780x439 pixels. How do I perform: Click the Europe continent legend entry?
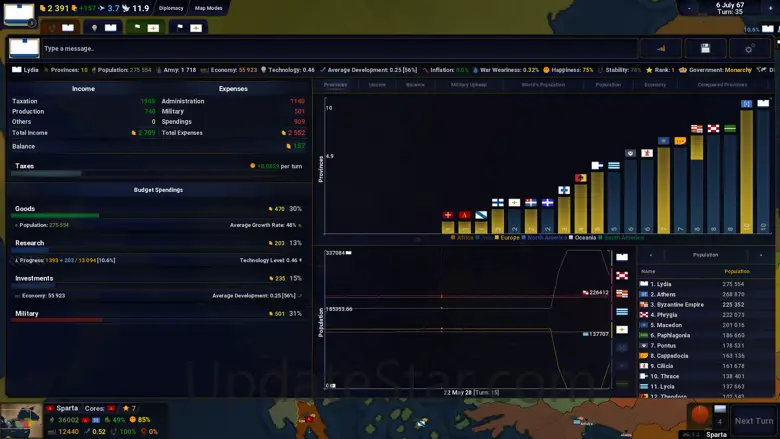[x=506, y=238]
